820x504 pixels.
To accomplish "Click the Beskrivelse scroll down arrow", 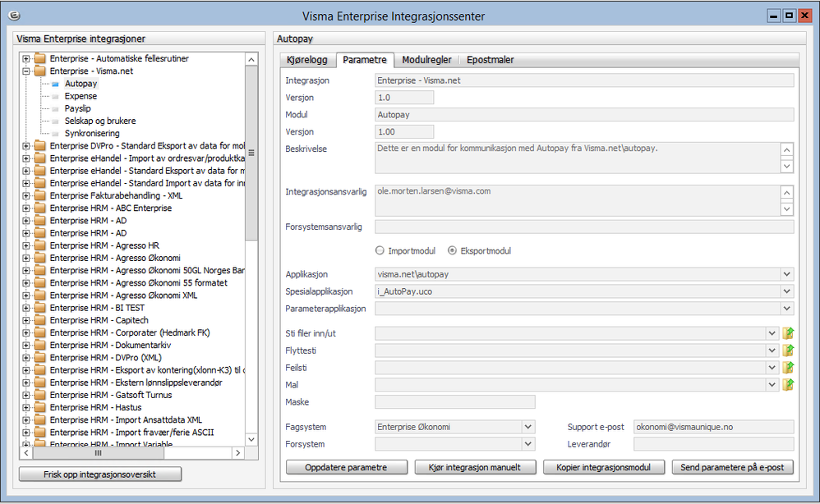I will point(786,167).
